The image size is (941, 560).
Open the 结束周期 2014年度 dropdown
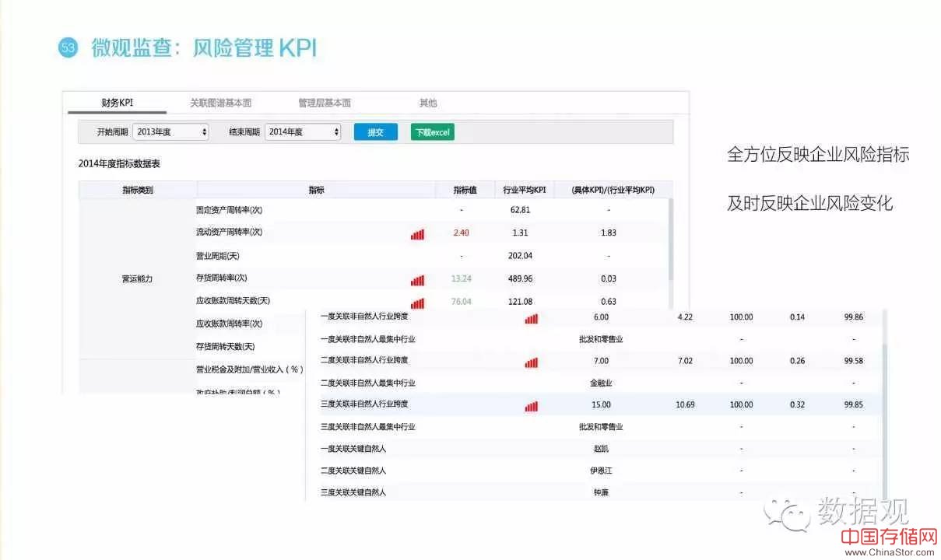click(303, 132)
